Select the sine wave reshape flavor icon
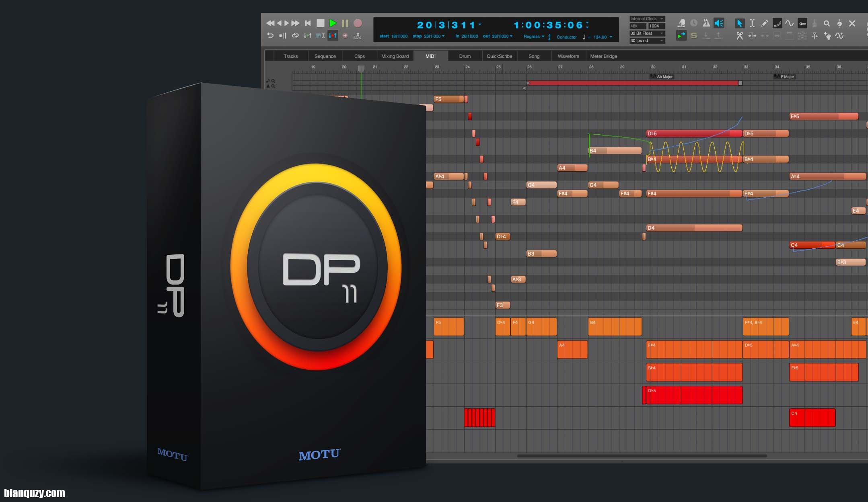 [x=789, y=23]
